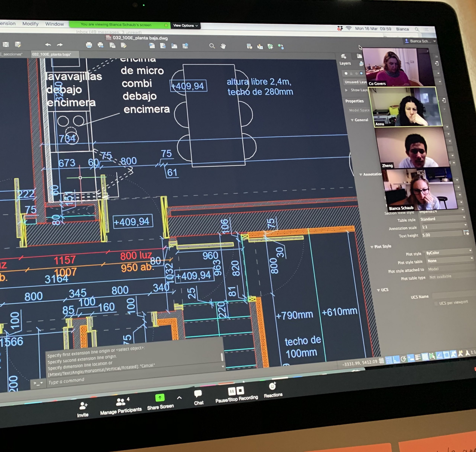Image resolution: width=476 pixels, height=452 pixels.
Task: Click the layer states stack icon beside Layers
Action: pyautogui.click(x=361, y=64)
